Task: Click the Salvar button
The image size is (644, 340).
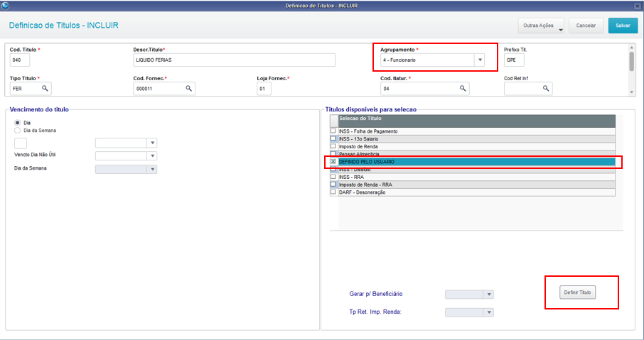Action: click(x=623, y=26)
